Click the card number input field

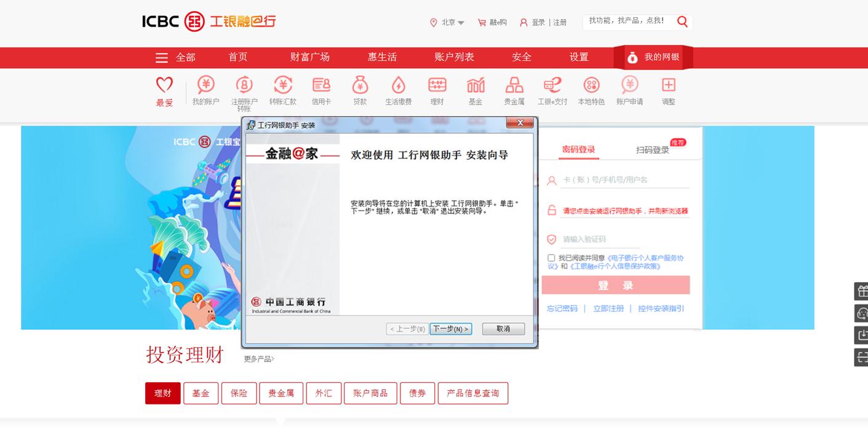pos(624,180)
